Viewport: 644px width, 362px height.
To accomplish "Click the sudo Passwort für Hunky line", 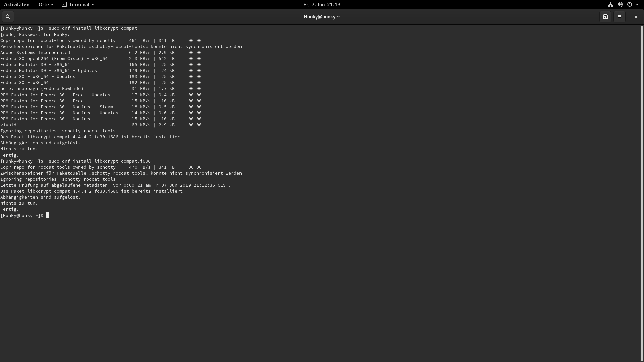I will click(x=35, y=35).
